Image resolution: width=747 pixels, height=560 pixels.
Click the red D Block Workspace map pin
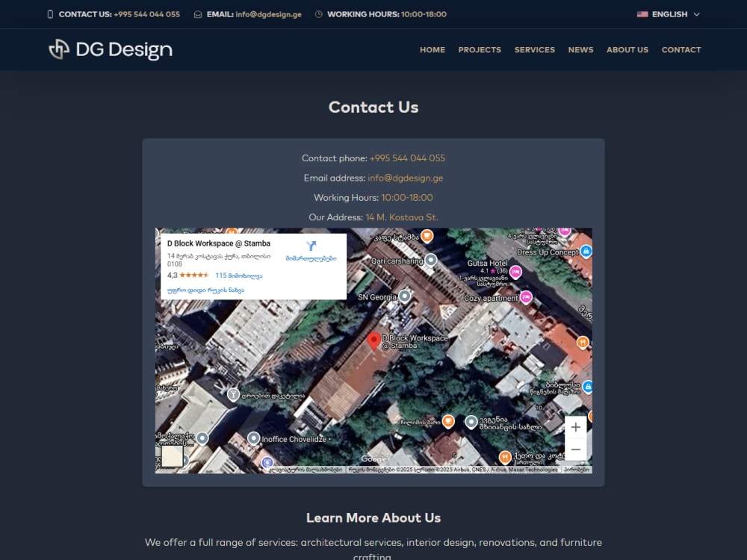click(374, 341)
